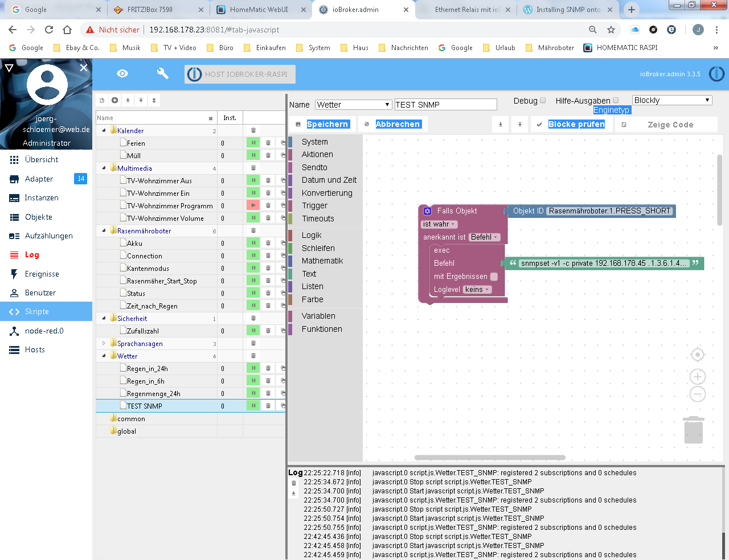Open the Blockly engine type dropdown
The width and height of the screenshot is (729, 560).
[x=672, y=100]
